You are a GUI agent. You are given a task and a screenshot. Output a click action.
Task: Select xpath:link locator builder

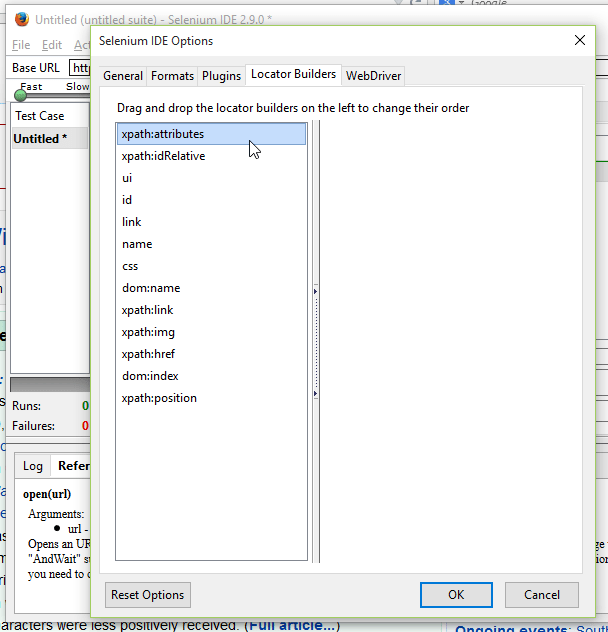(x=211, y=310)
